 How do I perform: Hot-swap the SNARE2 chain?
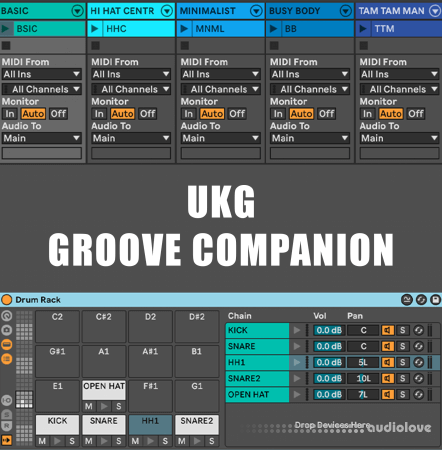[x=418, y=378]
